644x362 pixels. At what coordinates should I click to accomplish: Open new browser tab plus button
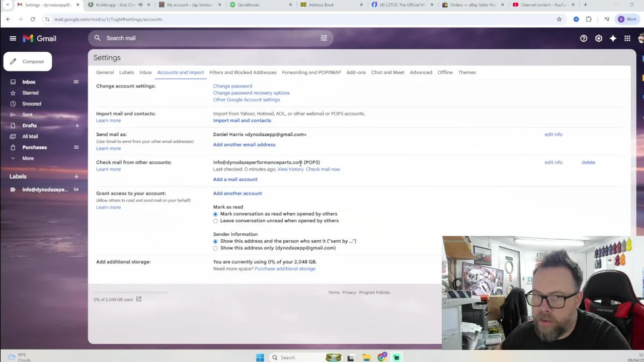585,5
